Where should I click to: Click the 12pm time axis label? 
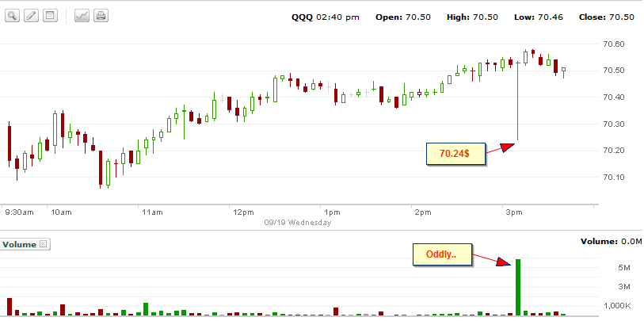[243, 212]
